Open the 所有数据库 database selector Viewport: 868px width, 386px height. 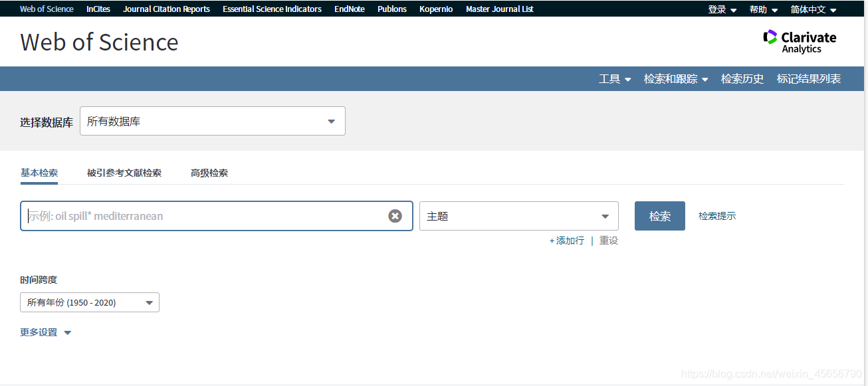pos(213,121)
